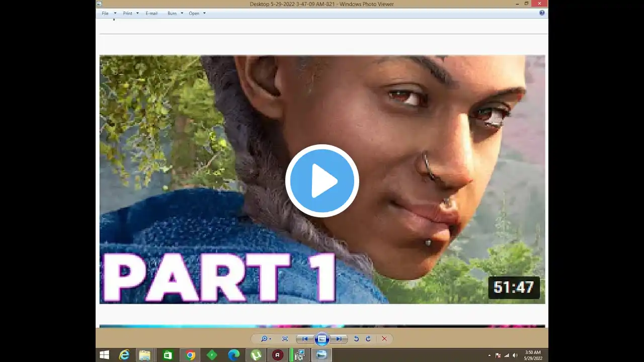Viewport: 644px width, 362px height.
Task: Click the taskbar clock showing 3:50 AM
Action: (x=532, y=355)
